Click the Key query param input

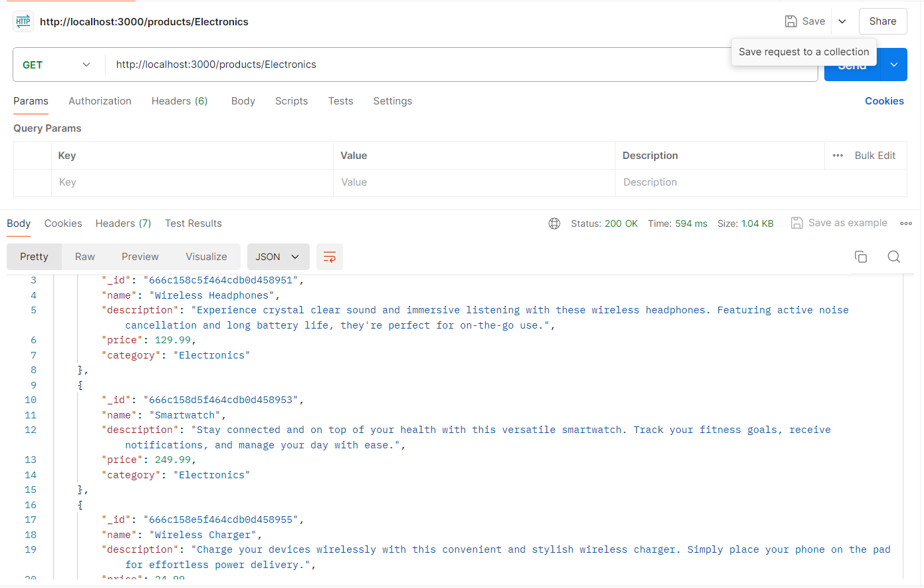[192, 182]
